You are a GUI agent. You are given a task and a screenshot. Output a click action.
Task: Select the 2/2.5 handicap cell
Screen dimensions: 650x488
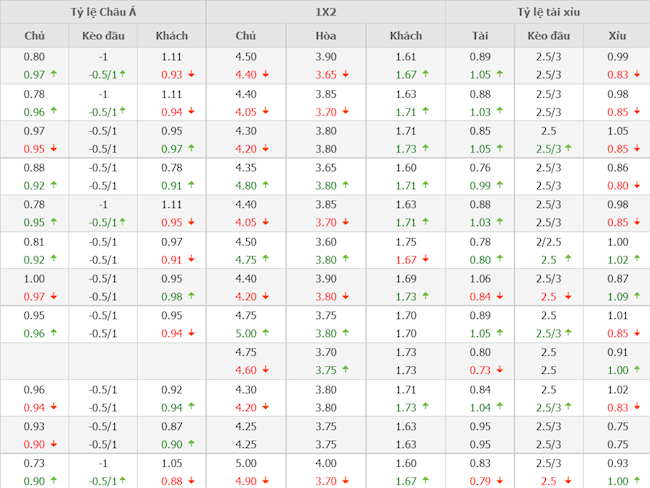pos(548,241)
